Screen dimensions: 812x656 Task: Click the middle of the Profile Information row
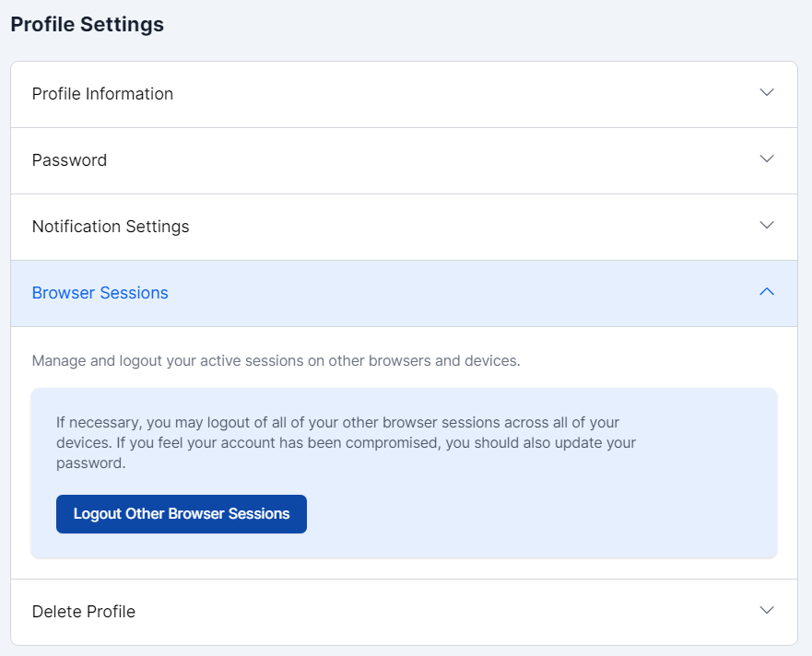pyautogui.click(x=404, y=94)
